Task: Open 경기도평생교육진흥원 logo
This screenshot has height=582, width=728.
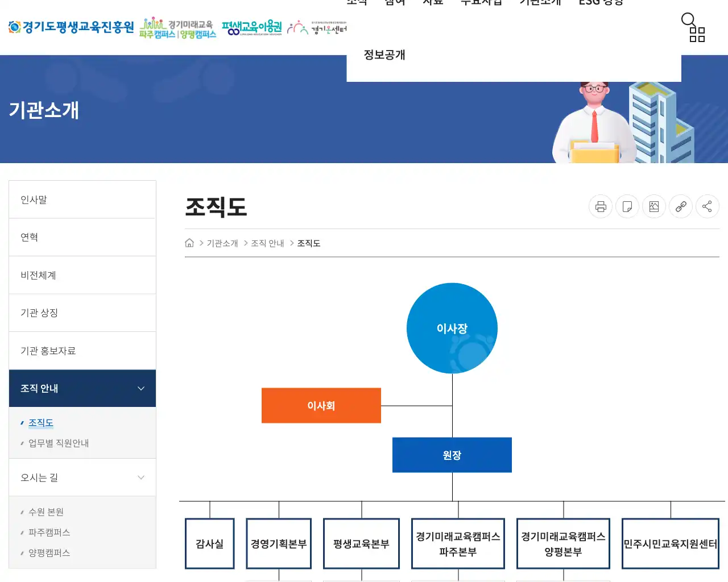Action: click(x=71, y=27)
